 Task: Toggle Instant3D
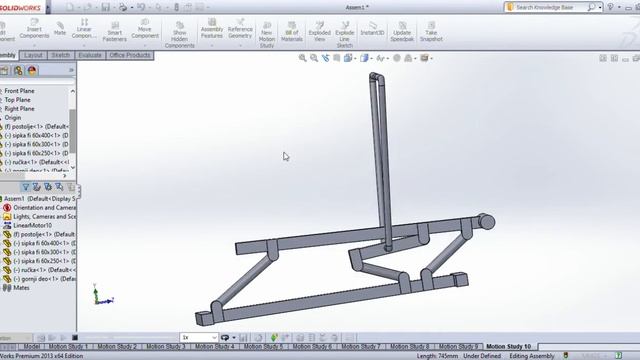(x=372, y=29)
